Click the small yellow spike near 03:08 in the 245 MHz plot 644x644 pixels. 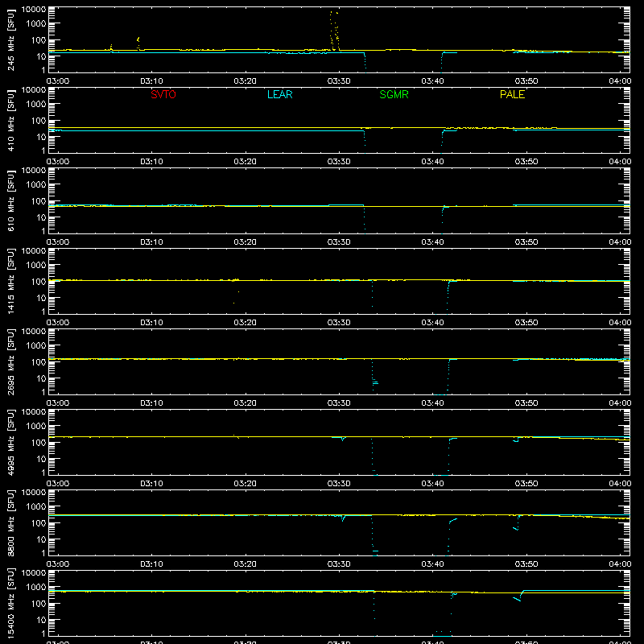coord(138,43)
